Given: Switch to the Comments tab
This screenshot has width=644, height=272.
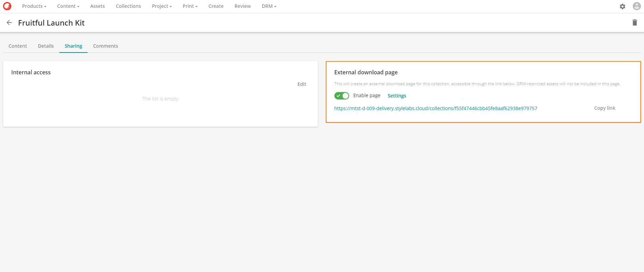Looking at the screenshot, I should pos(106,46).
